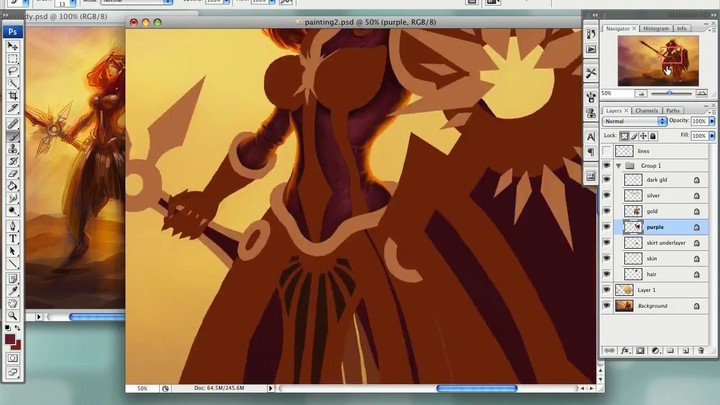Select the Type tool

[x=12, y=238]
